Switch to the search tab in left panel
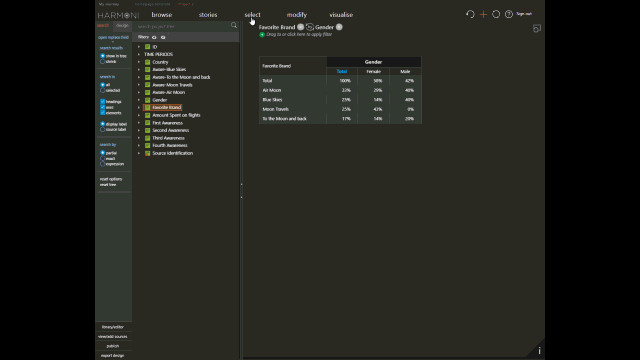 point(103,25)
